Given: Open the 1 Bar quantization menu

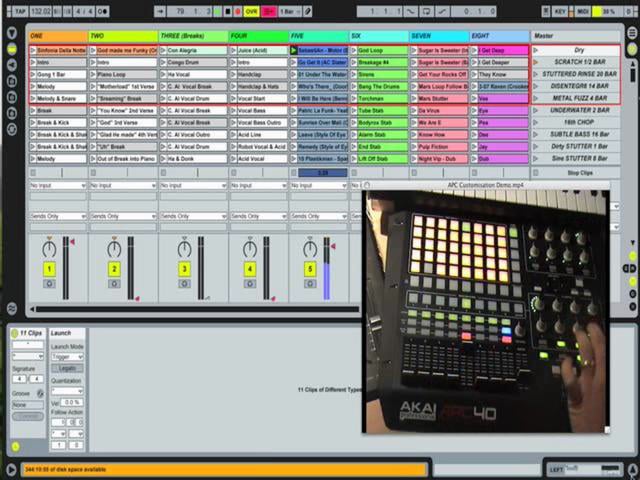Looking at the screenshot, I should (x=290, y=11).
